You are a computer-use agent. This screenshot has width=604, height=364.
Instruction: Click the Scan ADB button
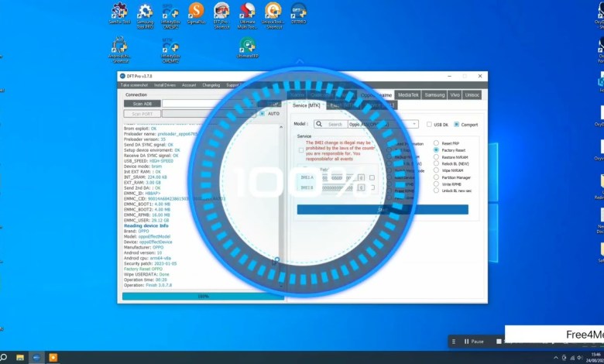142,103
